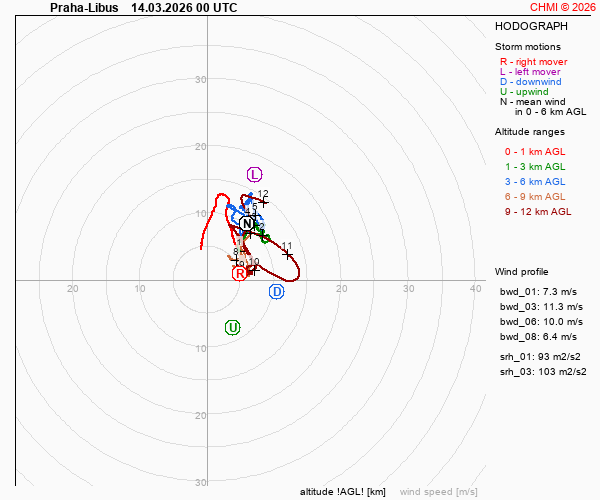Click the 'wind speed [m/s]' axis label
This screenshot has height=500, width=600.
[x=438, y=492]
